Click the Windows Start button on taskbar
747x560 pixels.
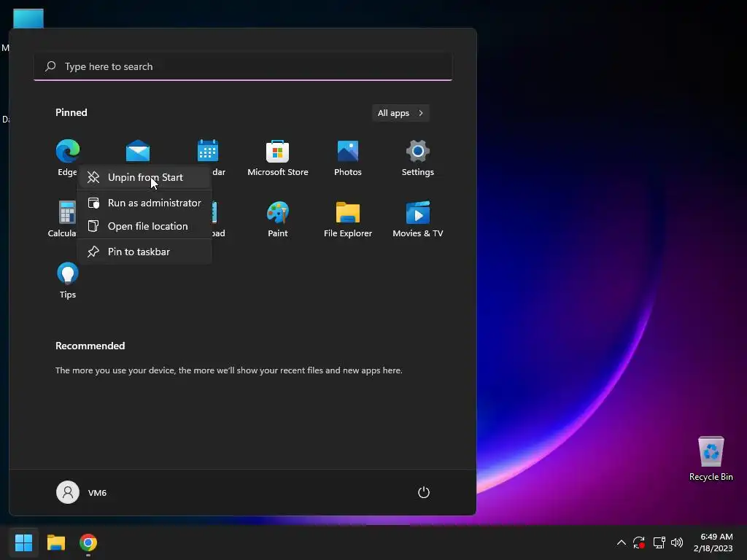point(23,542)
